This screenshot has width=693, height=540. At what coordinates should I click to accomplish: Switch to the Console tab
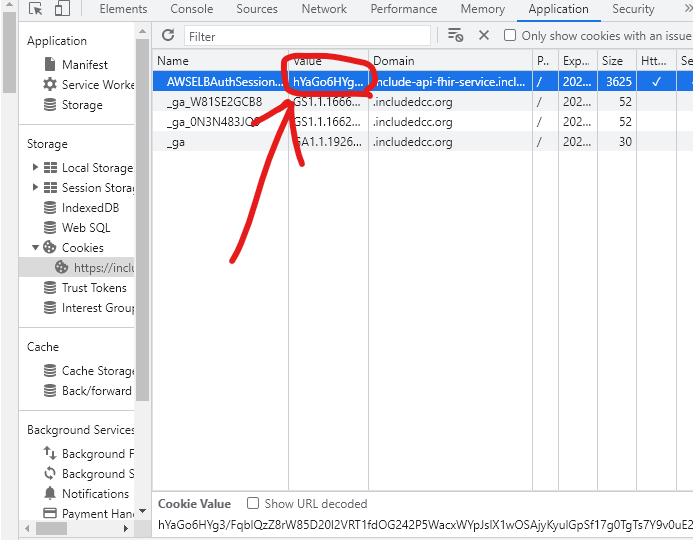[192, 9]
